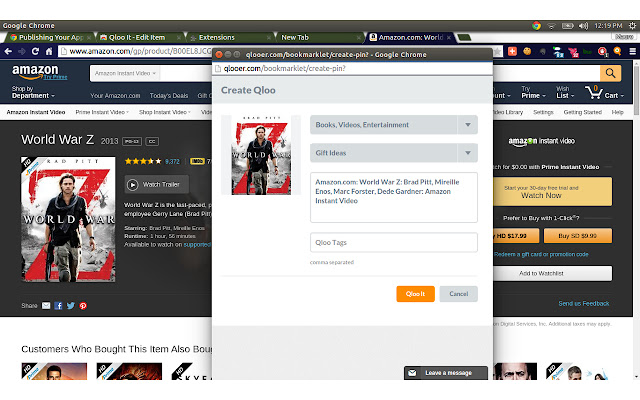Open the Leave a message chat widget
The image size is (640, 400).
tap(446, 373)
